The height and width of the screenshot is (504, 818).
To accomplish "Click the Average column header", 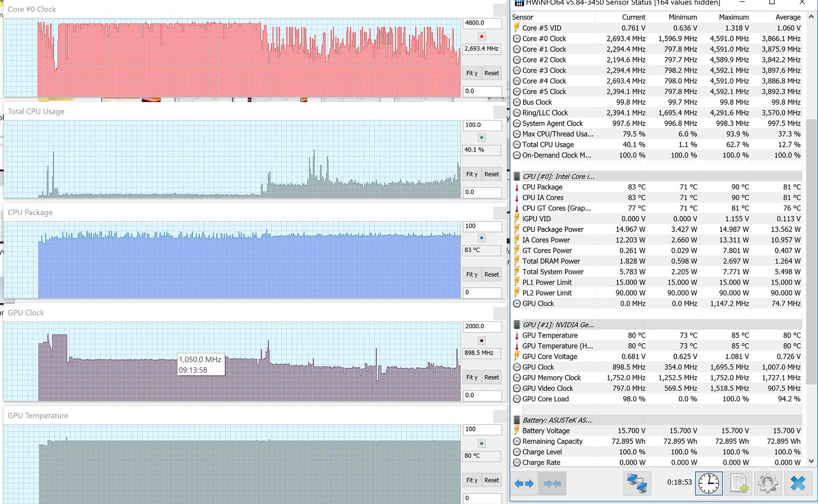I will coord(776,17).
